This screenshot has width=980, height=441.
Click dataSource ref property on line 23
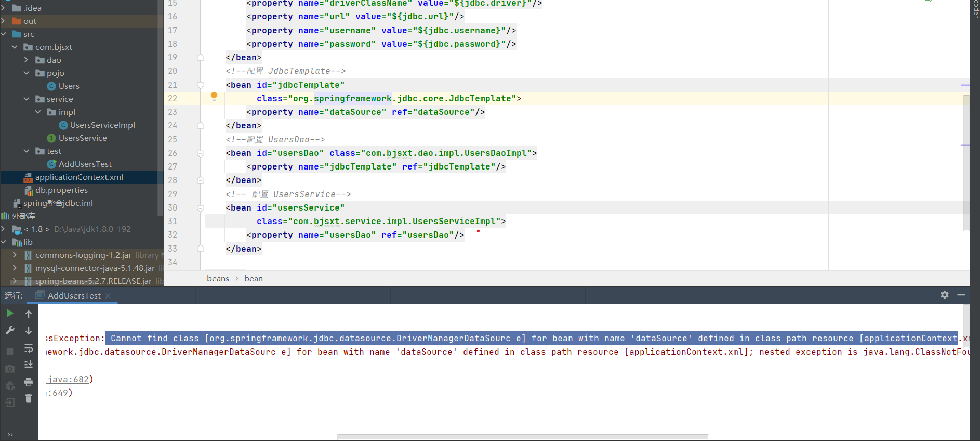[x=438, y=112]
